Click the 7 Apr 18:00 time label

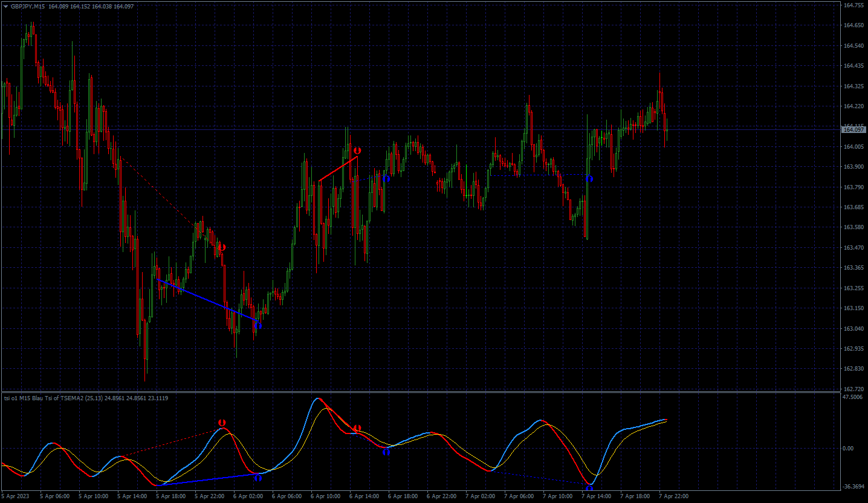click(x=635, y=496)
